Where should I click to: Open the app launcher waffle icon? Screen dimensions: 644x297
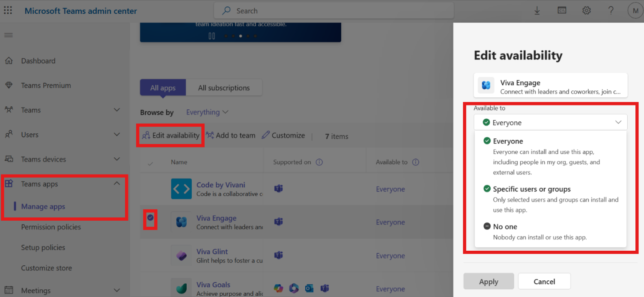click(x=8, y=11)
